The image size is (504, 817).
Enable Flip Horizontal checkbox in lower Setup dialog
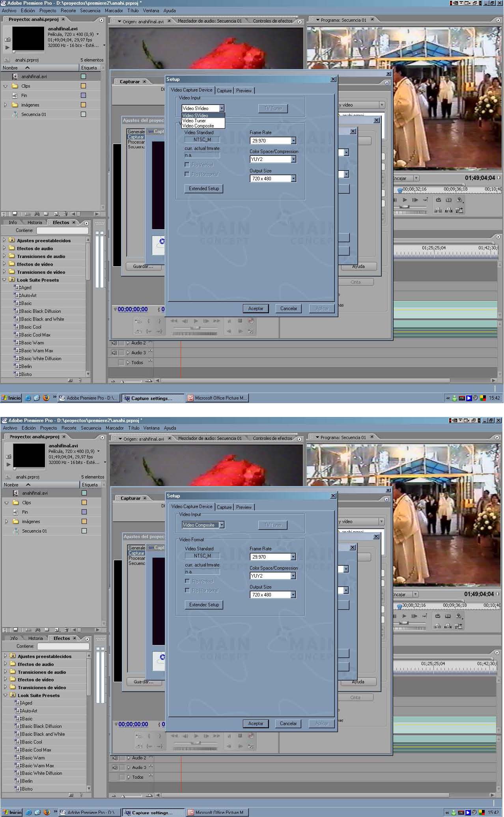(x=188, y=591)
